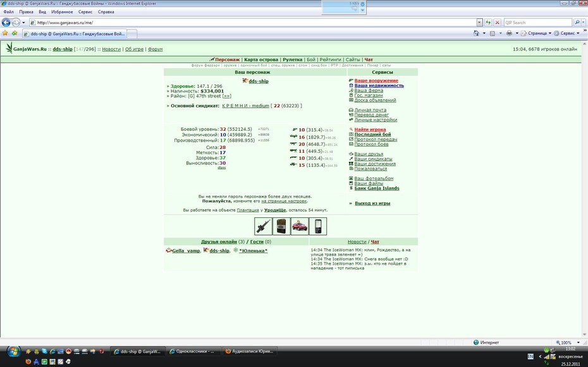Open the recent pages dropdown arrow
588x367 pixels.
23,23
